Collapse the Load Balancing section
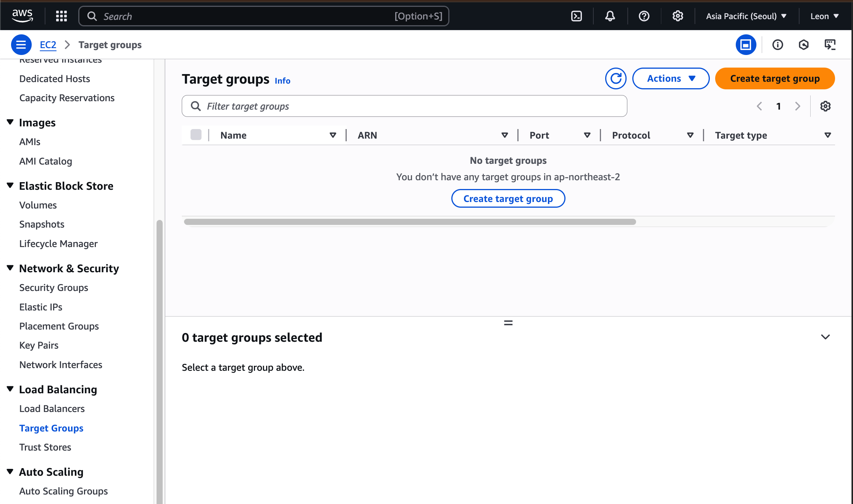Image resolution: width=853 pixels, height=504 pixels. 10,389
